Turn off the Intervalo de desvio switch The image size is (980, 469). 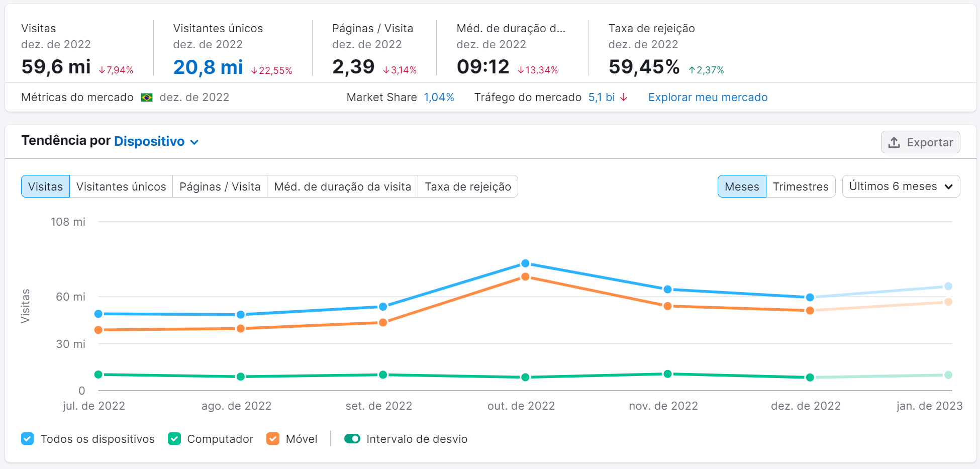pyautogui.click(x=352, y=439)
